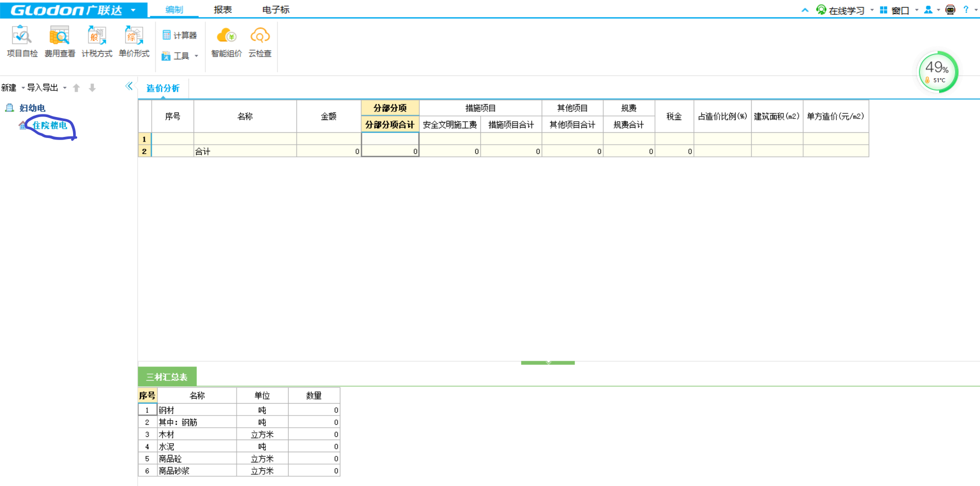Click the green splitter handle above 三材汇总表

point(548,363)
